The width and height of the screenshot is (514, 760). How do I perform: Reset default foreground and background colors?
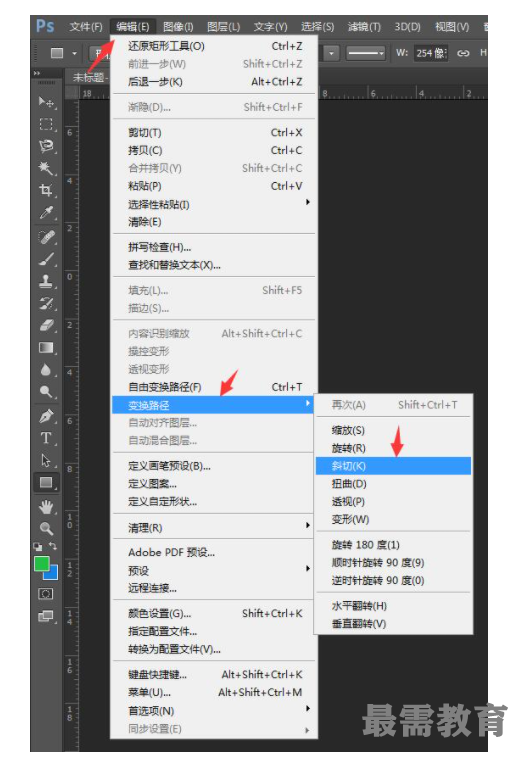pyautogui.click(x=38, y=546)
